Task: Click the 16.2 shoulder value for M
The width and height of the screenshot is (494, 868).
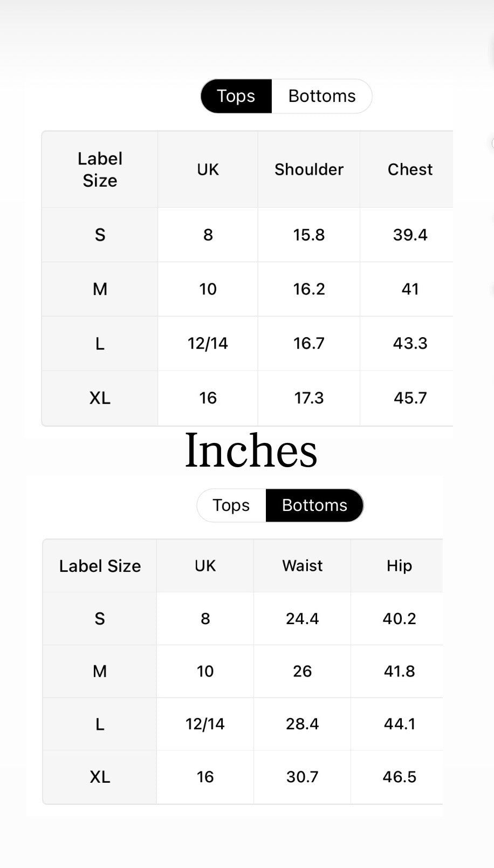Action: point(309,289)
